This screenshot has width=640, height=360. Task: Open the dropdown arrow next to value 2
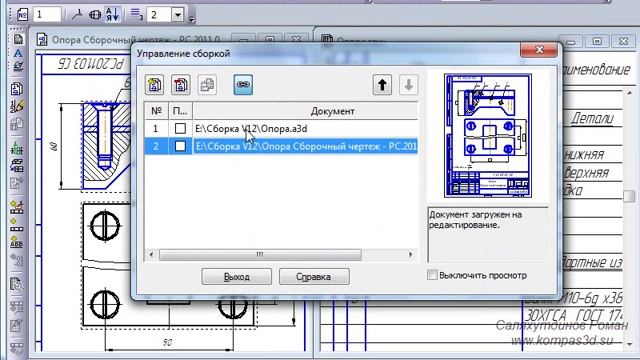click(178, 15)
